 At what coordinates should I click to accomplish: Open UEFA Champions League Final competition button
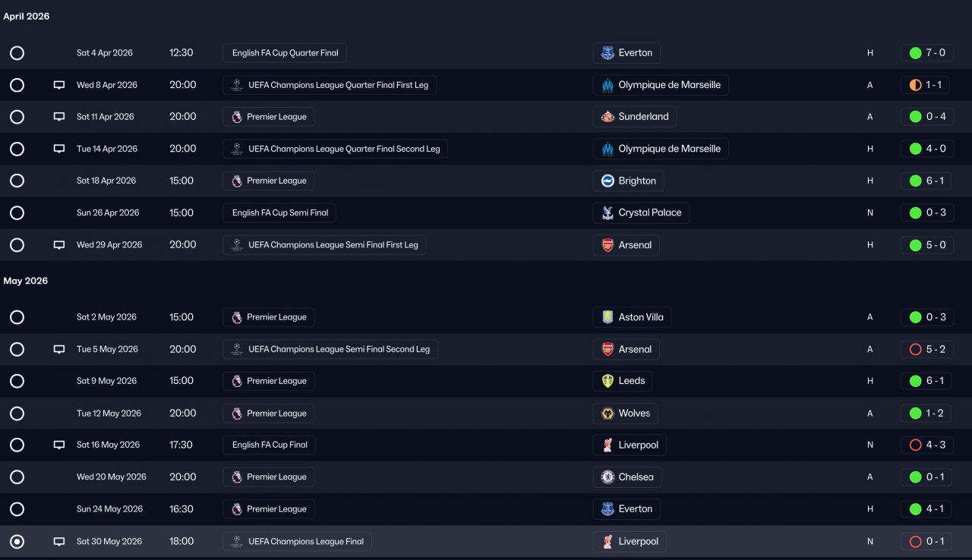coord(297,542)
